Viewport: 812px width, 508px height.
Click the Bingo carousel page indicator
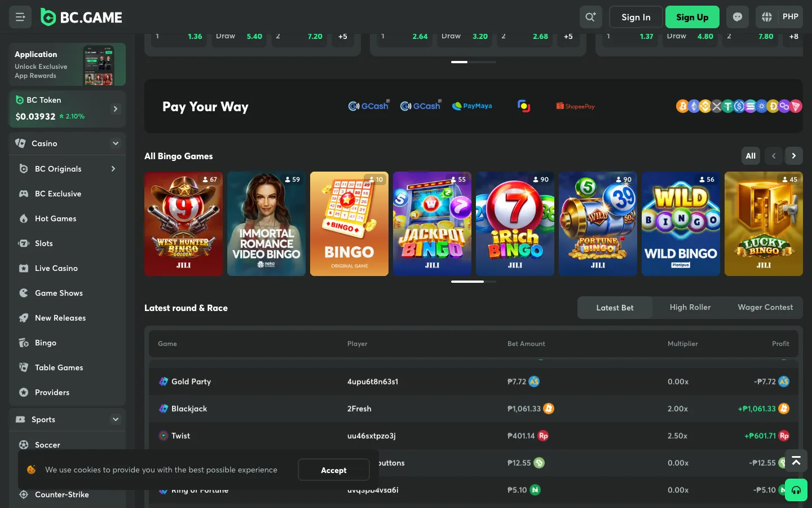click(474, 281)
